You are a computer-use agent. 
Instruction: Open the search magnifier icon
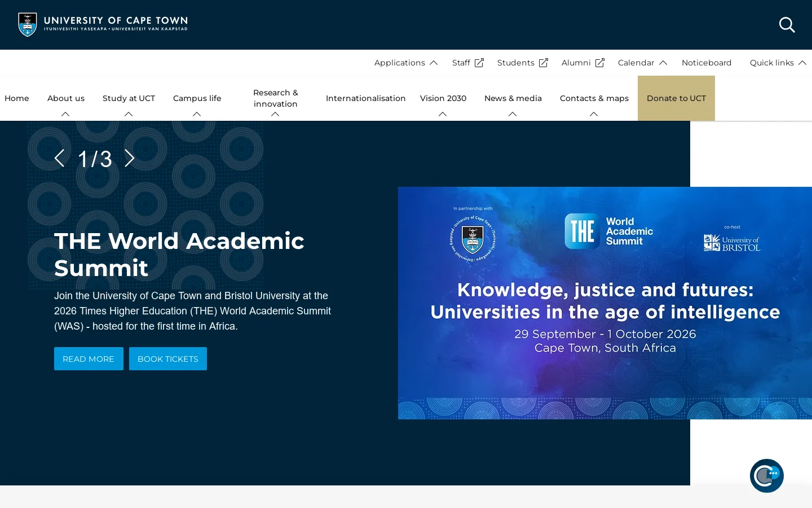787,25
